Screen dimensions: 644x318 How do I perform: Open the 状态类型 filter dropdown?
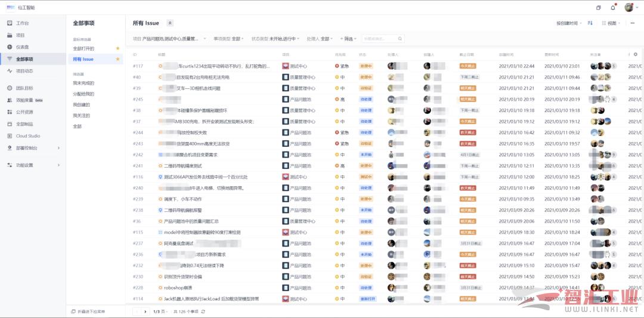coord(275,39)
